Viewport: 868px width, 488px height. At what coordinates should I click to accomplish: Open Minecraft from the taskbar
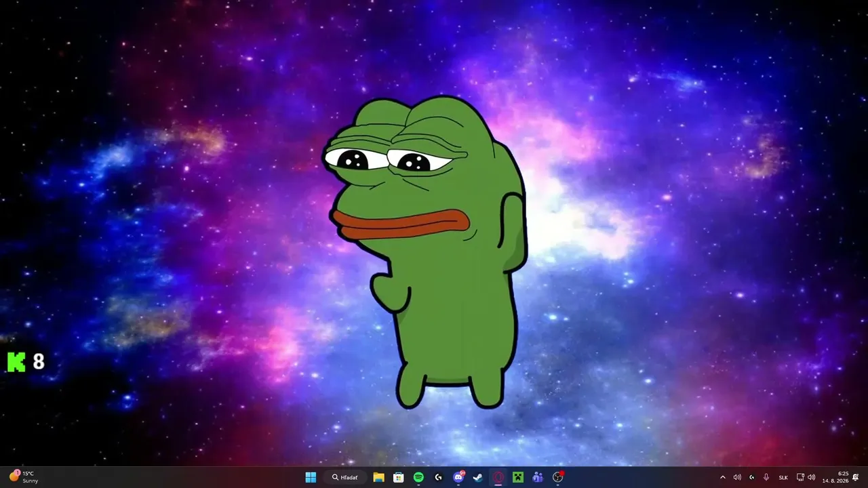(518, 477)
